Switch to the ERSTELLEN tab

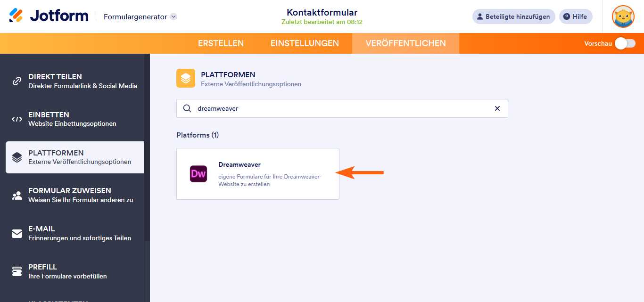point(221,43)
